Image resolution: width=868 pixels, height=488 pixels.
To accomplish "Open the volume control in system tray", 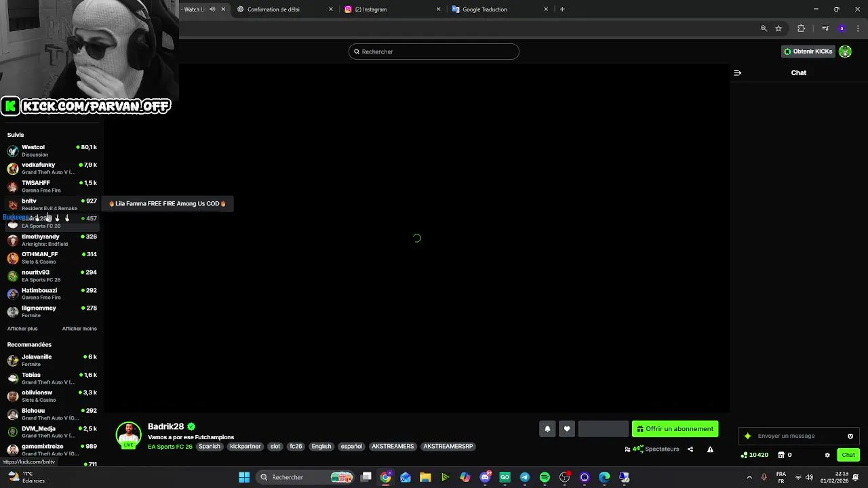I will pyautogui.click(x=809, y=477).
